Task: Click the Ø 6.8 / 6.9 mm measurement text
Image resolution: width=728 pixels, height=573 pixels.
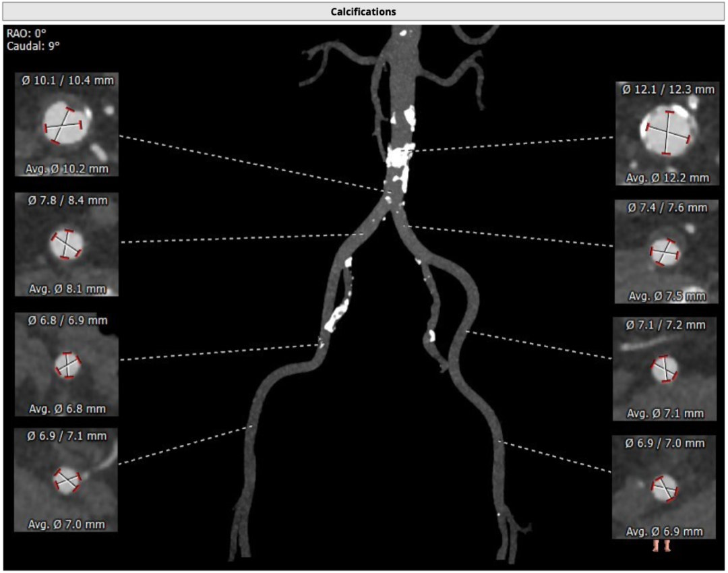Action: point(67,320)
